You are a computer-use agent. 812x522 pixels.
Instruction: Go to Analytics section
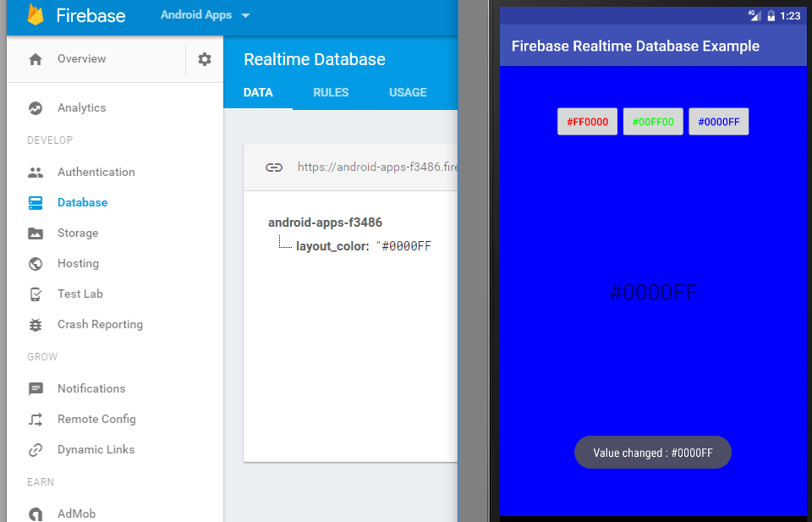(x=81, y=107)
